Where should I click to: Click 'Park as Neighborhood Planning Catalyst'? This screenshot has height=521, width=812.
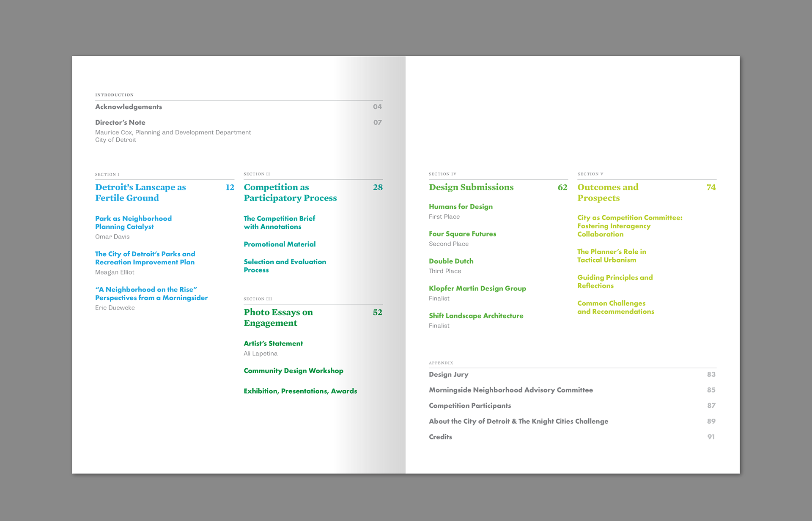click(x=133, y=222)
